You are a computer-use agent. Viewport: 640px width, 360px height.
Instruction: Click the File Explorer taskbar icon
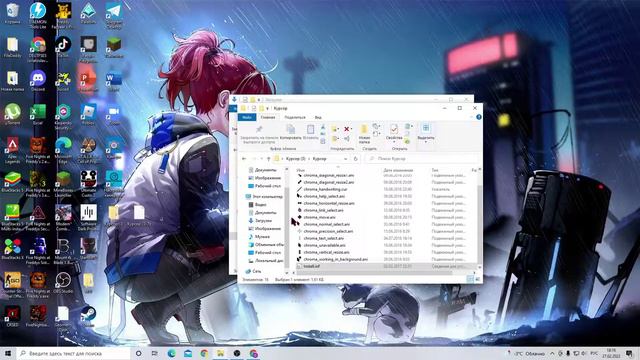click(220, 353)
